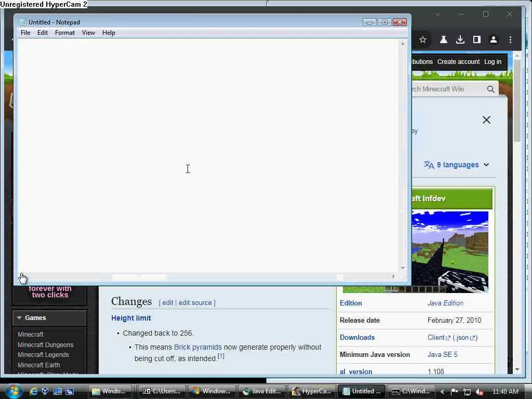
Task: Open browser profile icon
Action: point(494,39)
